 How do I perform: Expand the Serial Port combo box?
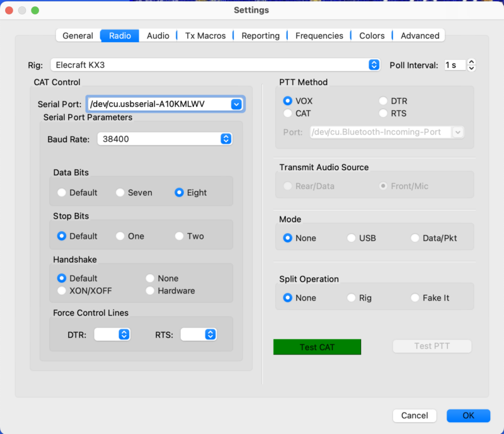236,104
